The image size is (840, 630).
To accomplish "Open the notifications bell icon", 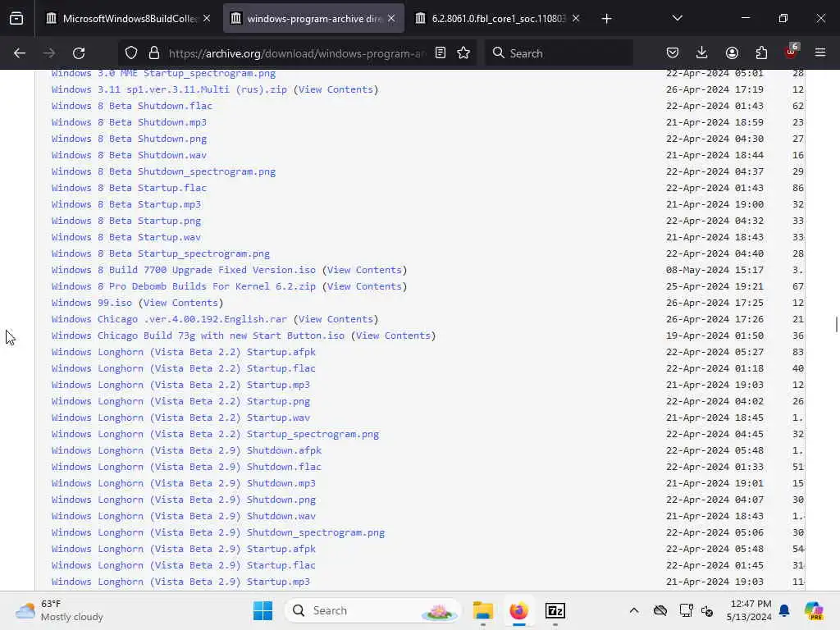I will coord(784,610).
